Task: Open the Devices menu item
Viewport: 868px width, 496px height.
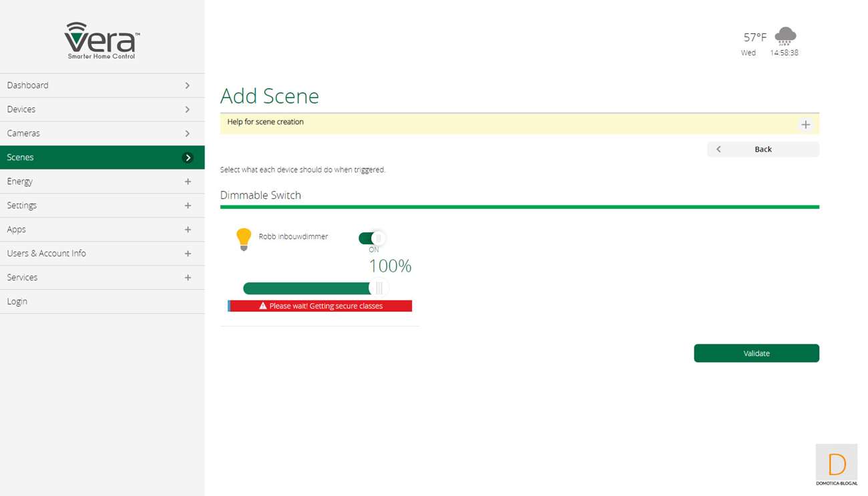Action: pos(21,109)
